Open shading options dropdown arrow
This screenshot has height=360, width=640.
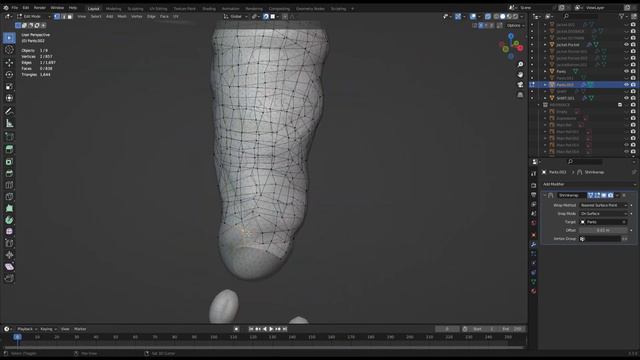coord(522,16)
